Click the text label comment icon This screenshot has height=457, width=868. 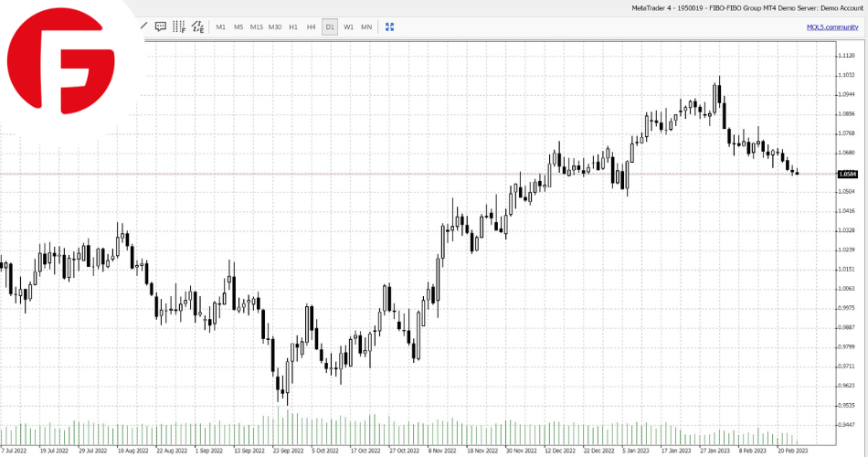point(161,27)
